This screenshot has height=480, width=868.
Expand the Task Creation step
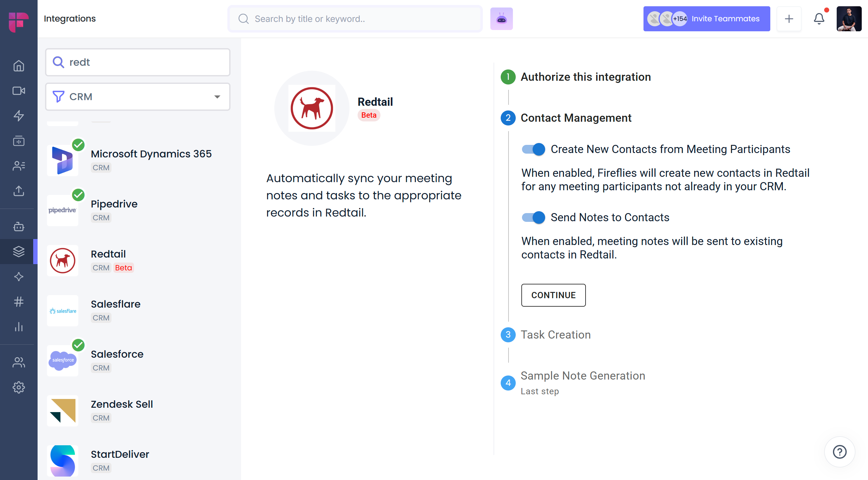[x=555, y=334]
